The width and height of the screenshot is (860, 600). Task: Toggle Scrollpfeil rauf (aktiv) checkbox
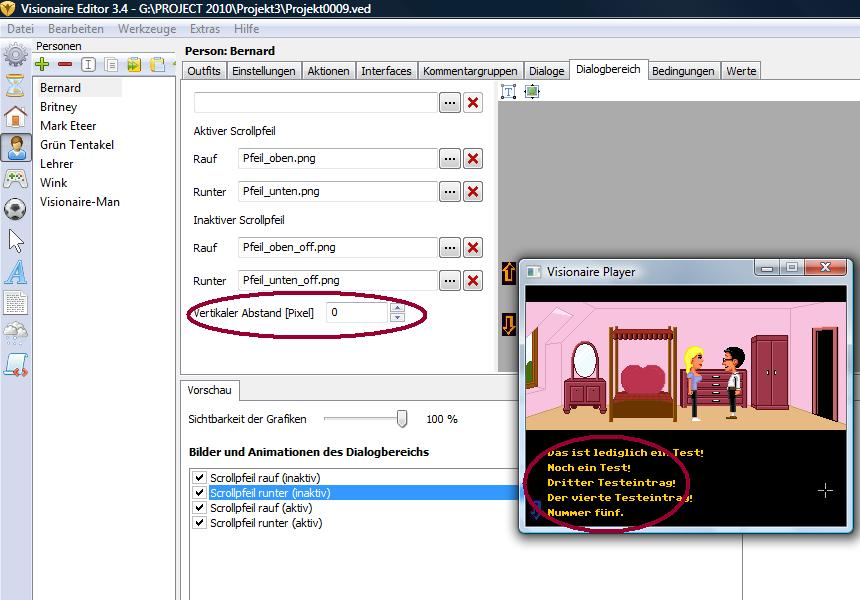tap(200, 508)
